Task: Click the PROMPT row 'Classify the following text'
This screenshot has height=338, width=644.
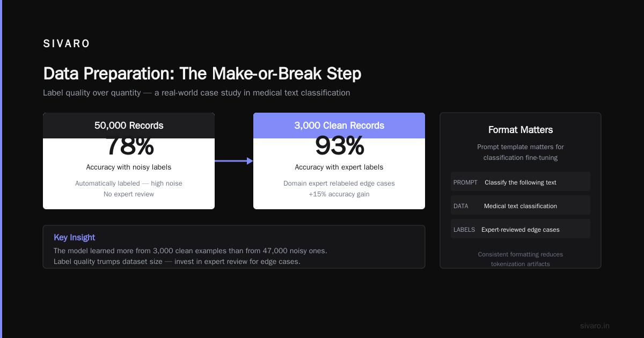Action: pos(521,182)
